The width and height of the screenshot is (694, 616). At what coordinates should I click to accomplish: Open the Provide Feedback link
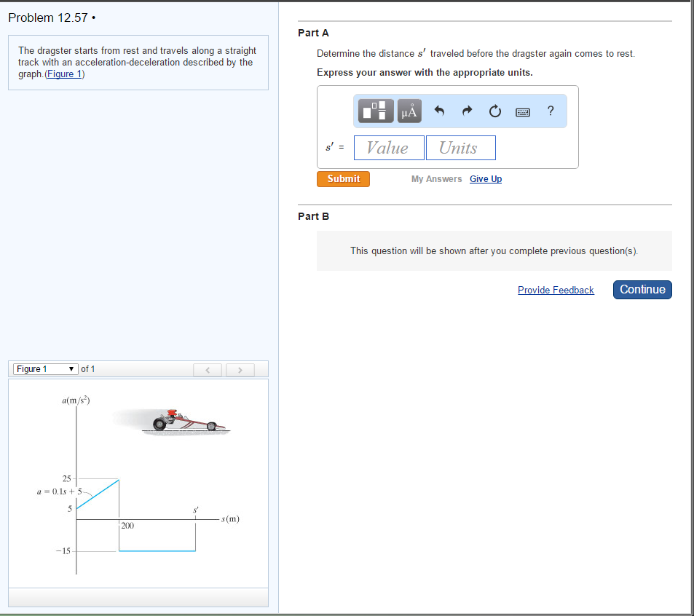[x=556, y=290]
